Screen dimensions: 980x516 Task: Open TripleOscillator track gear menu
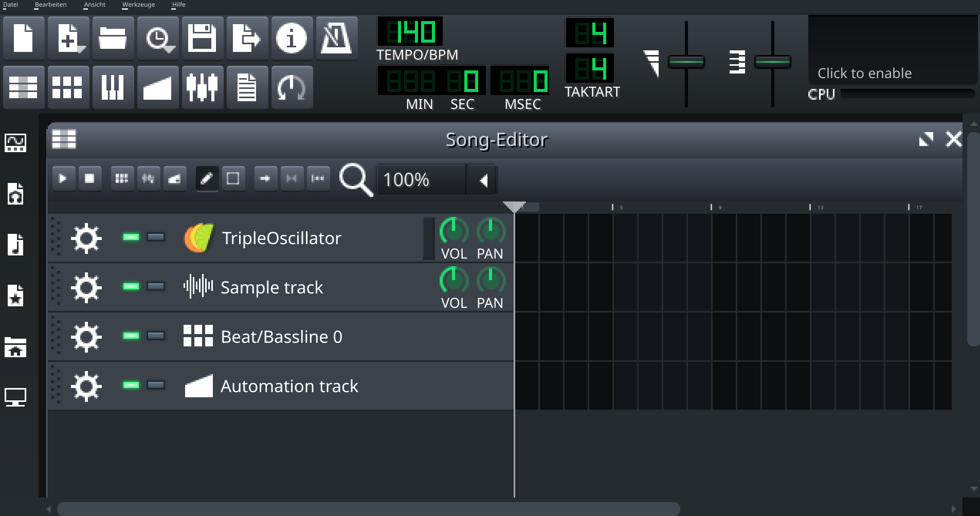pyautogui.click(x=86, y=238)
